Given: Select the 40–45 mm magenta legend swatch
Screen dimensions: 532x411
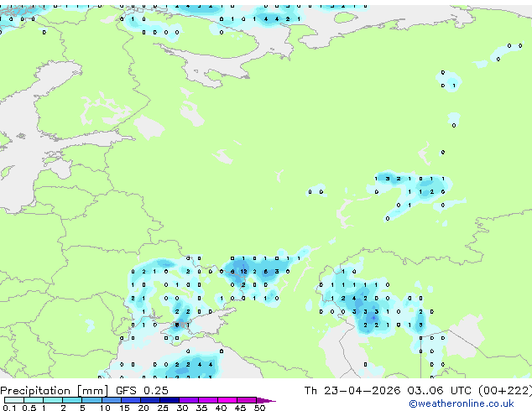Looking at the screenshot, I should click(x=227, y=400).
